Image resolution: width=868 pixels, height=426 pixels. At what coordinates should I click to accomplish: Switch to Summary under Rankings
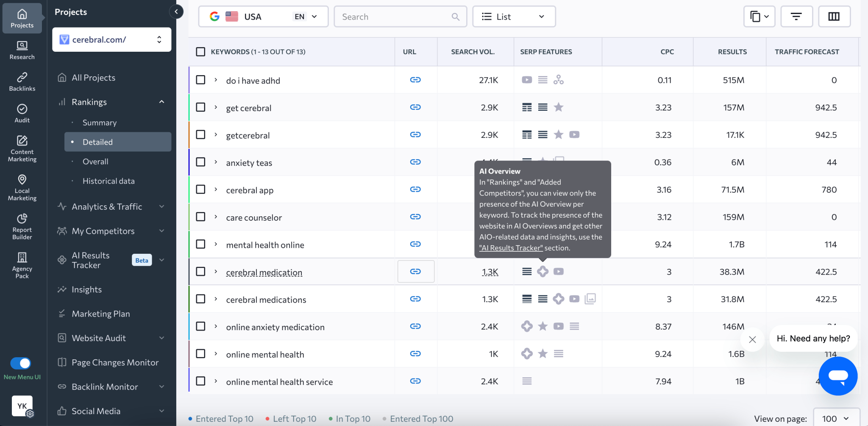(x=99, y=122)
